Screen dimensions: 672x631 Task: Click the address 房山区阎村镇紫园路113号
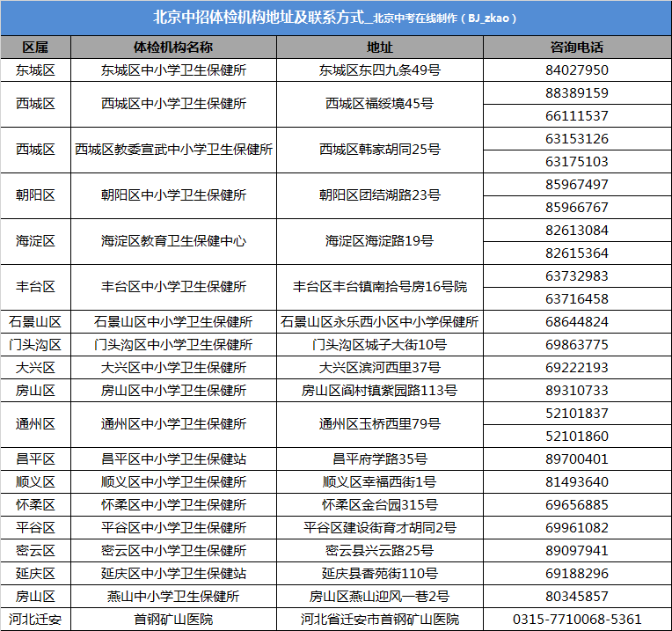pos(380,391)
